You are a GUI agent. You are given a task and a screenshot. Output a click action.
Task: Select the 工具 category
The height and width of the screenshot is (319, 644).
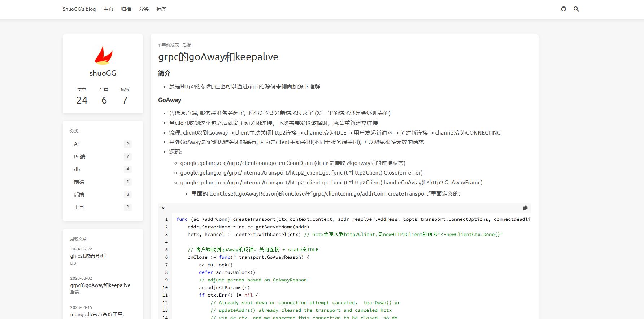point(103,207)
